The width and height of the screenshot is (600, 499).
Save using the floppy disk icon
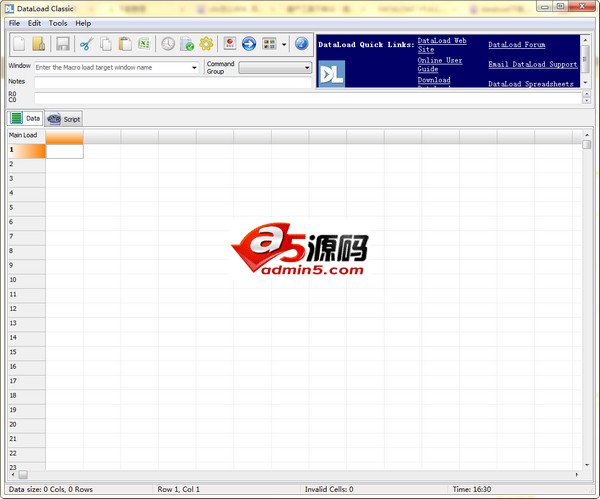click(63, 44)
